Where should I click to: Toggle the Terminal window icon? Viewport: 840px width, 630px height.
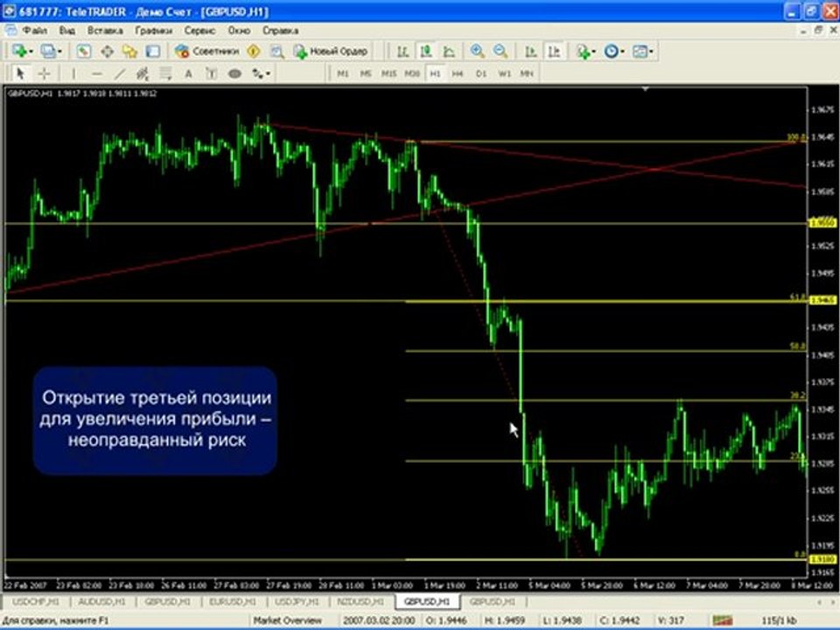153,52
